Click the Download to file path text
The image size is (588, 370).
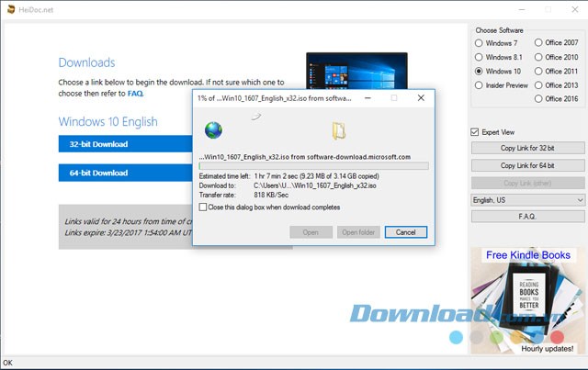315,185
